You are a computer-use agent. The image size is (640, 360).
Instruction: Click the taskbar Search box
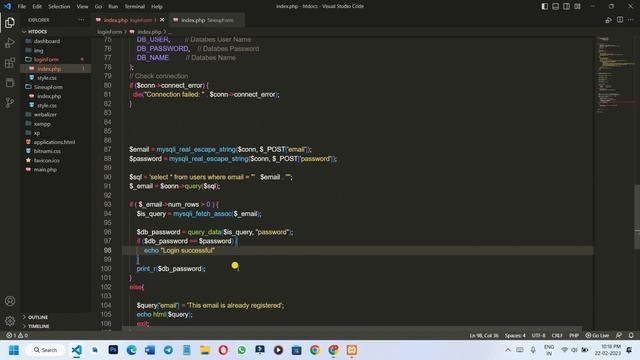click(46, 350)
